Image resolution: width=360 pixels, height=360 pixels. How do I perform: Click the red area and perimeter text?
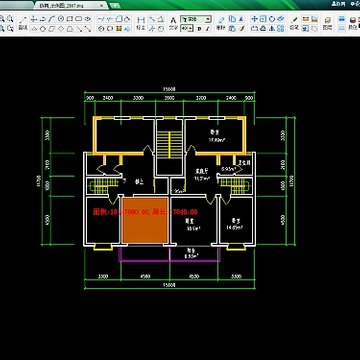pos(145,212)
